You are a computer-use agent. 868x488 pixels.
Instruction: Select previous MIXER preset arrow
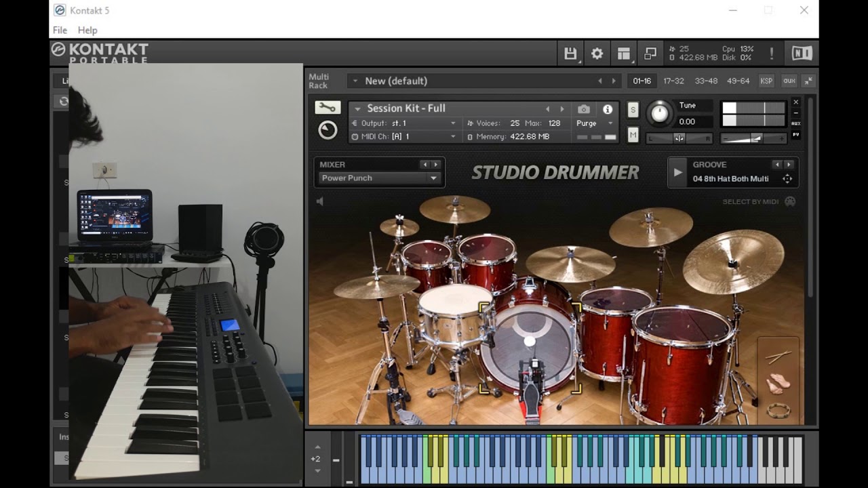click(425, 165)
